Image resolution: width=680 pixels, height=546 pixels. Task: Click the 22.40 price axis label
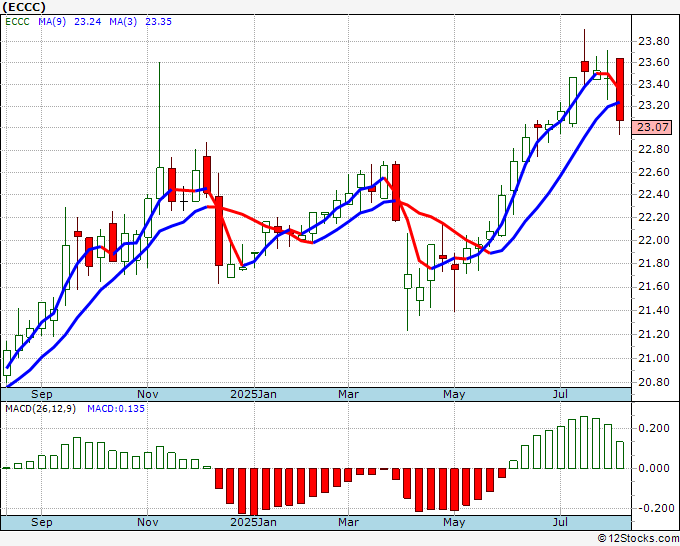[x=654, y=194]
